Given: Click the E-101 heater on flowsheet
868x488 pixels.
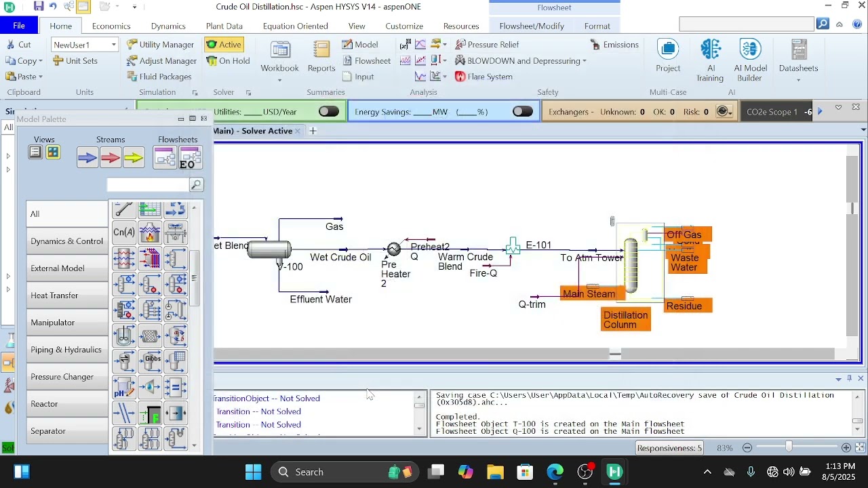Looking at the screenshot, I should click(513, 246).
